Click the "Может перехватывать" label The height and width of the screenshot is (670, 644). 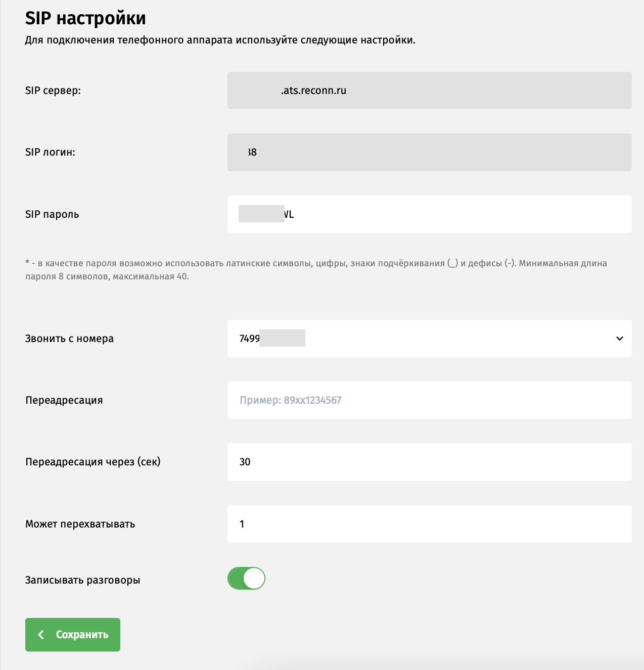[80, 524]
